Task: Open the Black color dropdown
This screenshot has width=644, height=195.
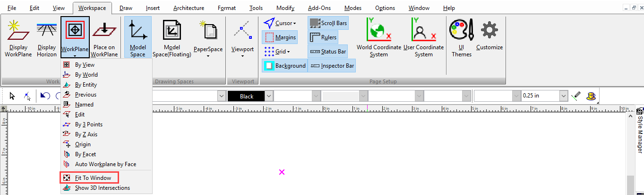Action: click(x=269, y=96)
